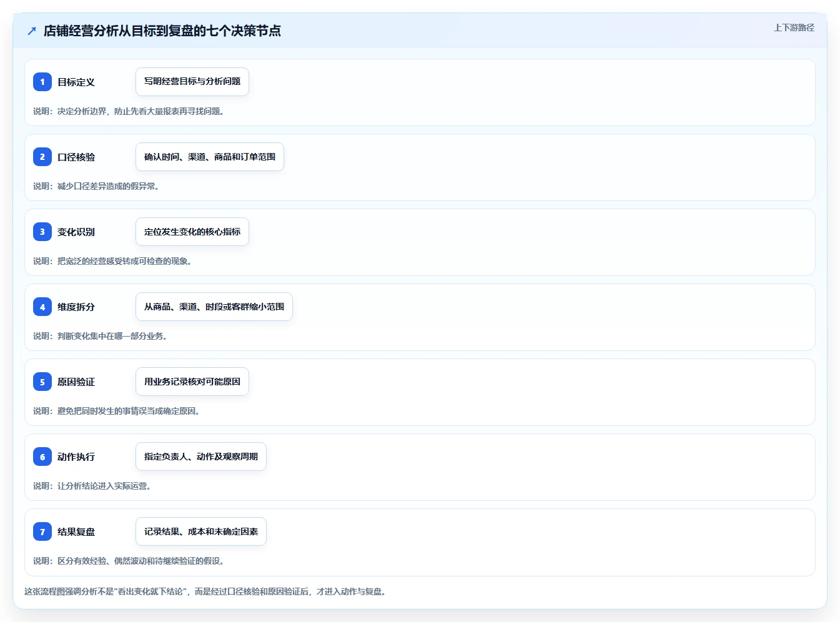Open the 从商品、渠道、时段或客群缩小范围 box

[214, 307]
